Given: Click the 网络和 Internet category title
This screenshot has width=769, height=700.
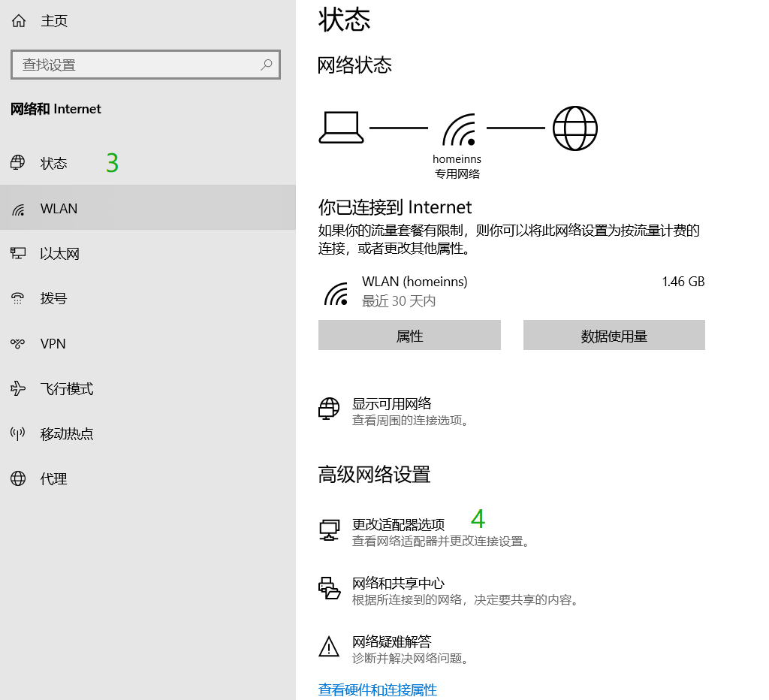Looking at the screenshot, I should pyautogui.click(x=56, y=108).
